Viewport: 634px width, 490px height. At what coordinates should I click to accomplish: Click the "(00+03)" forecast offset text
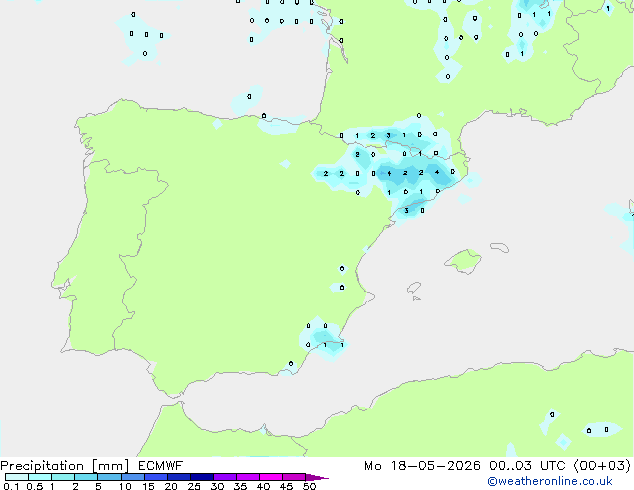(602, 466)
